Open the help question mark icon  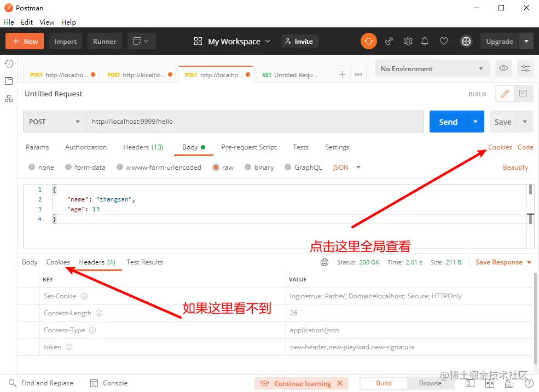tap(529, 384)
